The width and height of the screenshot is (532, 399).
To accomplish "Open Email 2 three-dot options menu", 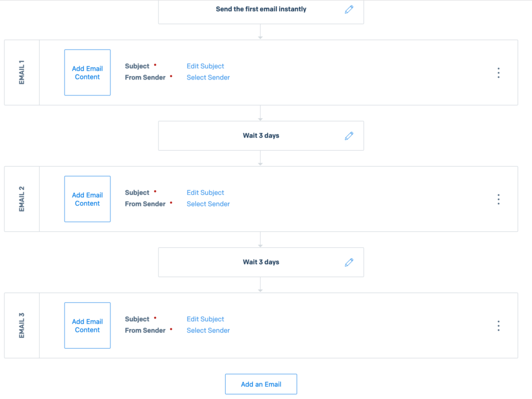I will (498, 199).
